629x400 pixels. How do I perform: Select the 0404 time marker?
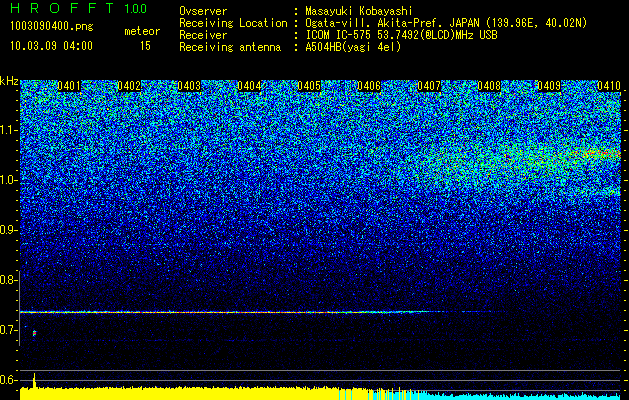tap(249, 86)
